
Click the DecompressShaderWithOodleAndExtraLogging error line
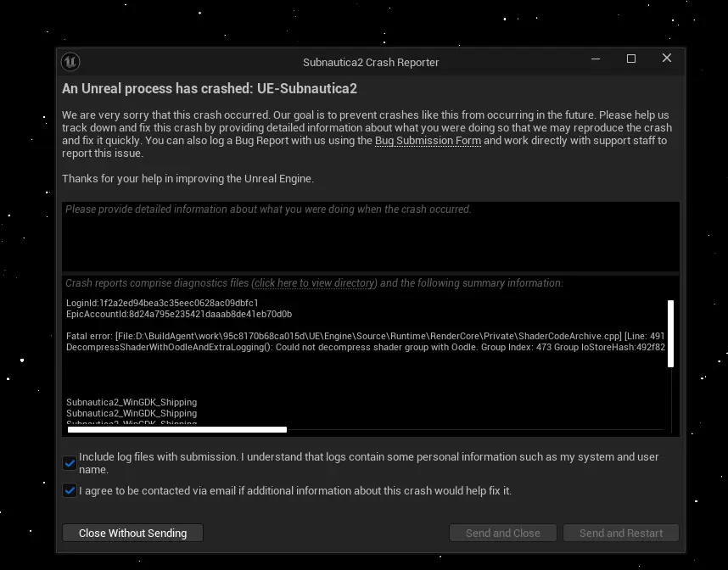366,347
